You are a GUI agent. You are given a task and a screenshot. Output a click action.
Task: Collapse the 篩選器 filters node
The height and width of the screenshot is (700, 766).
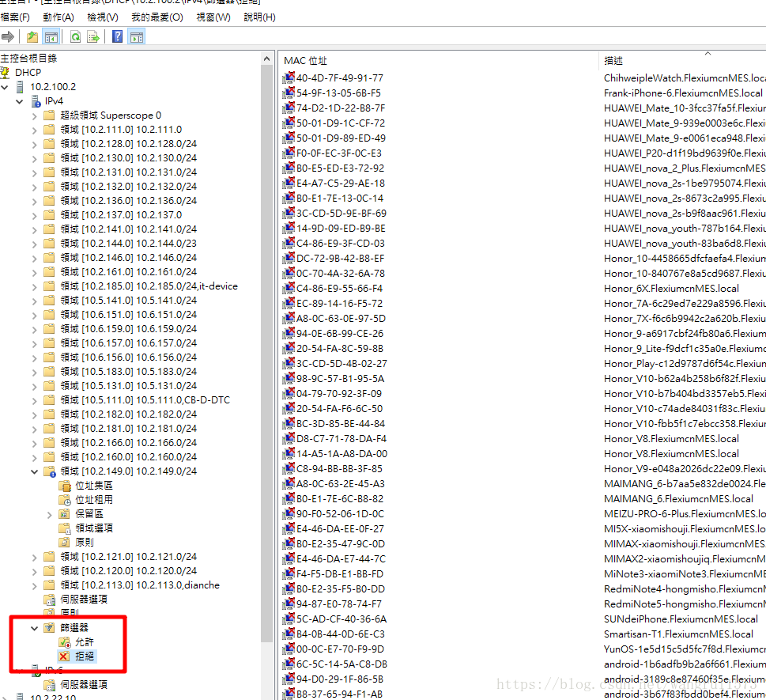(34, 628)
